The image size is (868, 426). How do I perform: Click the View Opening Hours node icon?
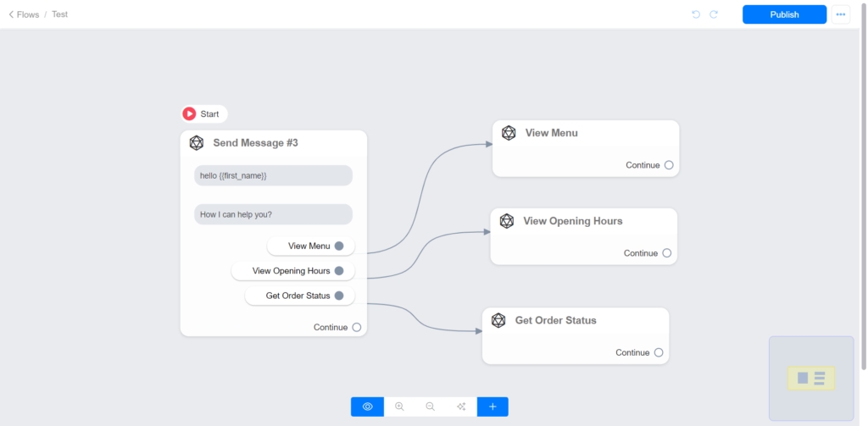click(507, 221)
